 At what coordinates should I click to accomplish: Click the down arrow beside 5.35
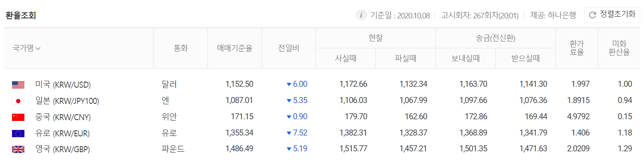click(289, 101)
